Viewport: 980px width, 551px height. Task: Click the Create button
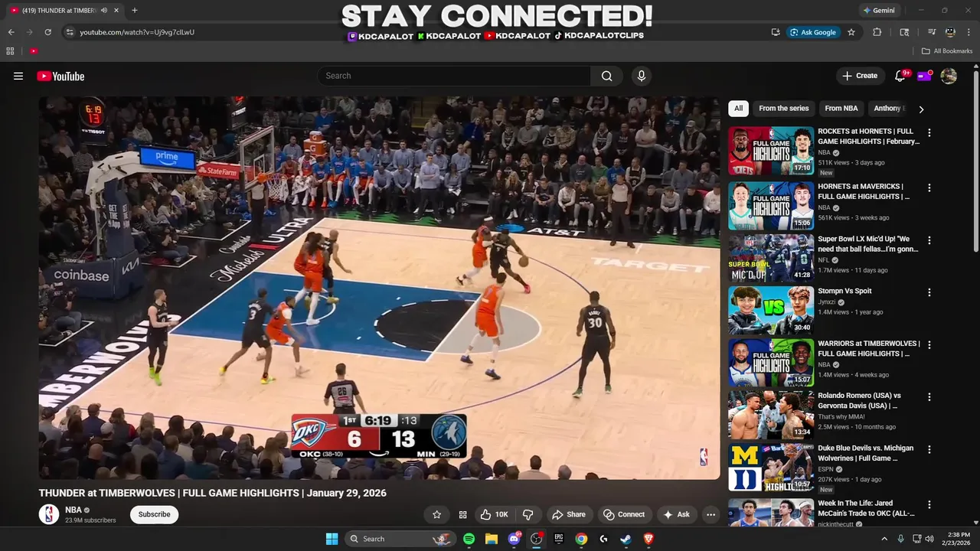[x=860, y=76]
